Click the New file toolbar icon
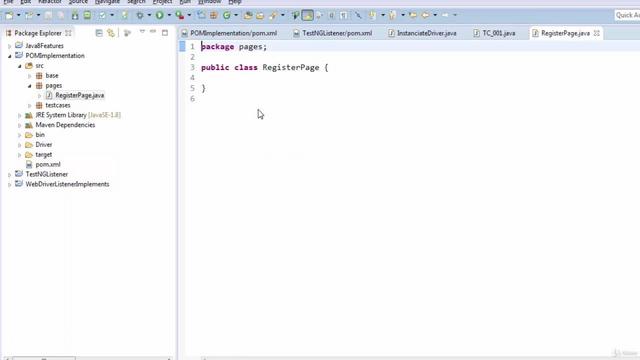 (9, 16)
